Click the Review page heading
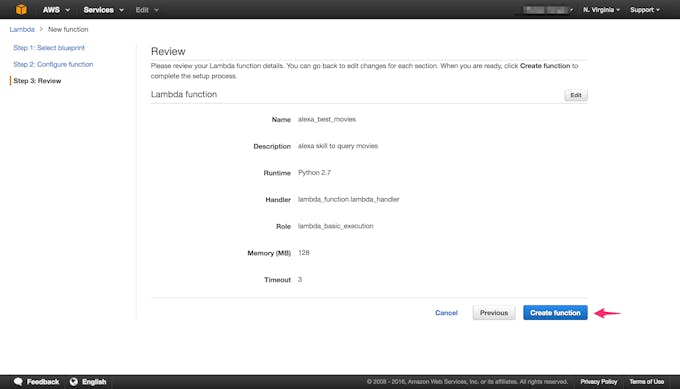The image size is (680, 389). pos(168,51)
